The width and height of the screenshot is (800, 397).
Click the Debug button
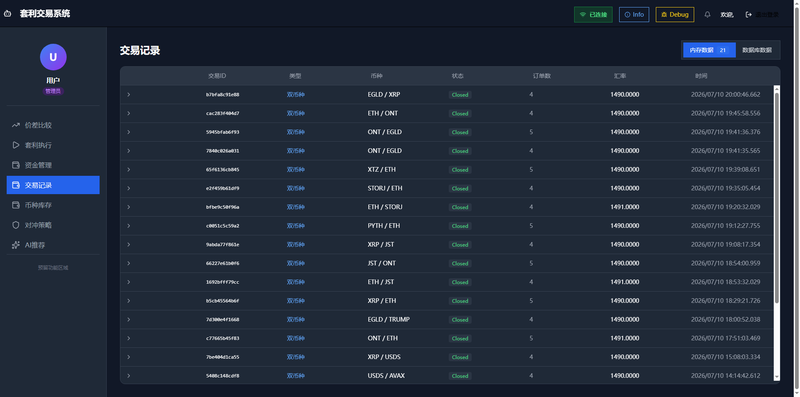point(674,14)
